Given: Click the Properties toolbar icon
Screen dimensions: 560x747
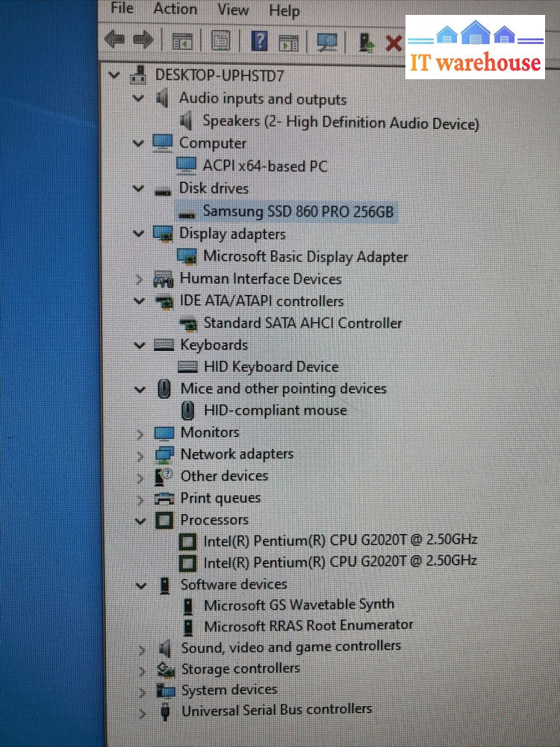Looking at the screenshot, I should (220, 41).
